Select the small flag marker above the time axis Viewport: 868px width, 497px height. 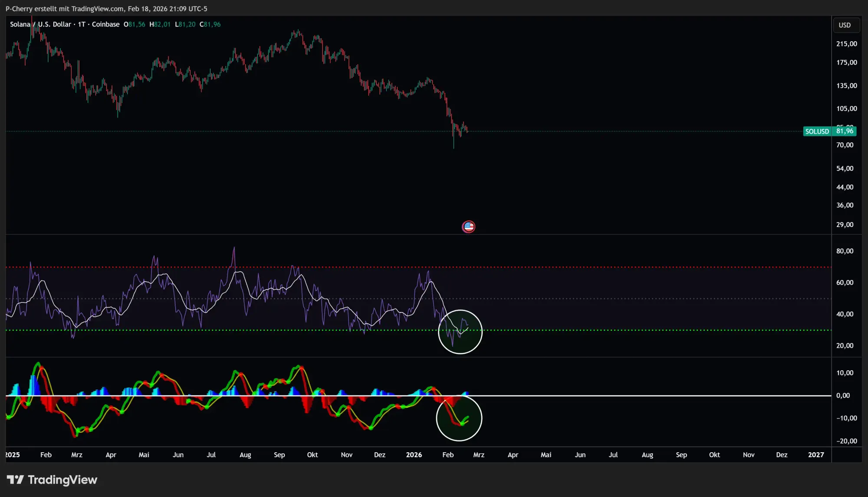point(468,226)
